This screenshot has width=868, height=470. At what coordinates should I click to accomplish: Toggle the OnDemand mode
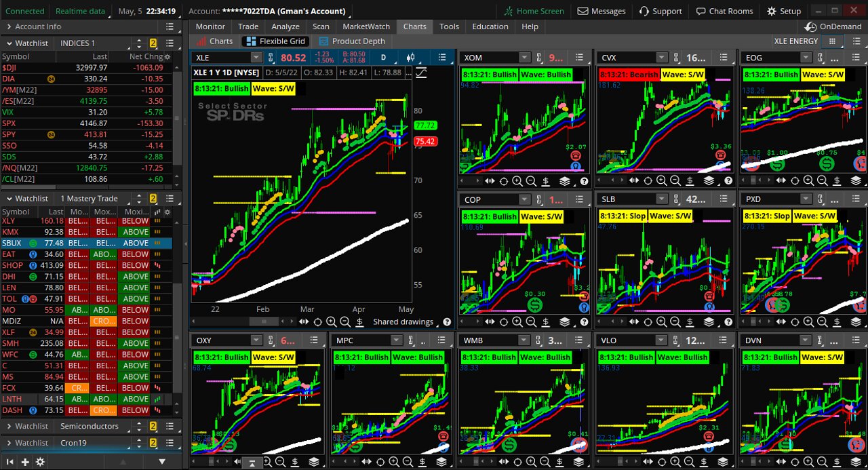tap(833, 26)
